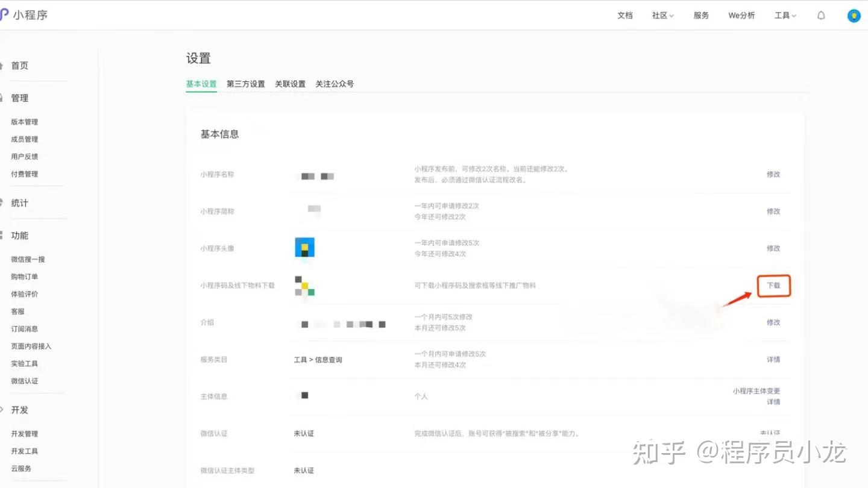
Task: Open 版本管理 in the sidebar
Action: click(24, 122)
